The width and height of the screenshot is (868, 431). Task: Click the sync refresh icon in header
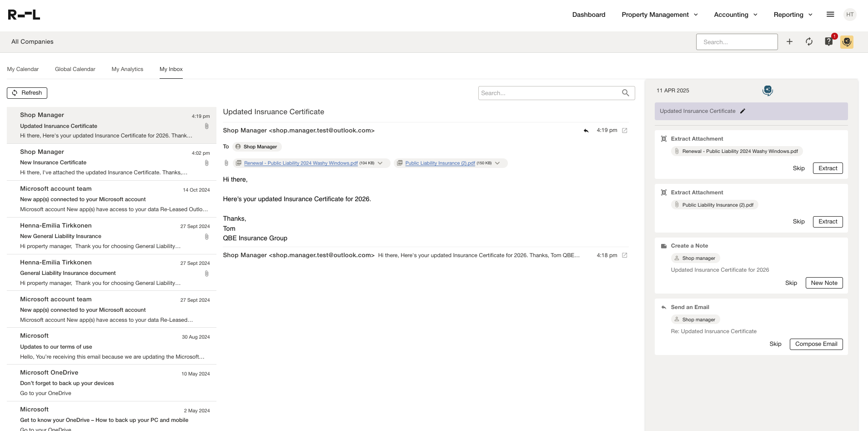point(809,42)
